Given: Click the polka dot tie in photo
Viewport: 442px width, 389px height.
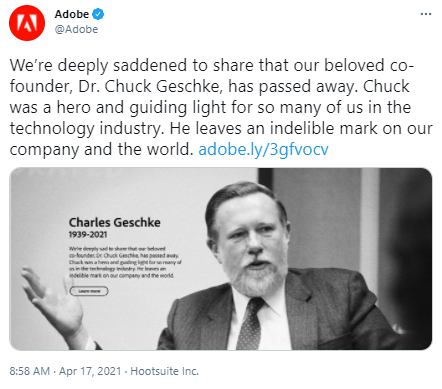Looking at the screenshot, I should click(x=252, y=323).
